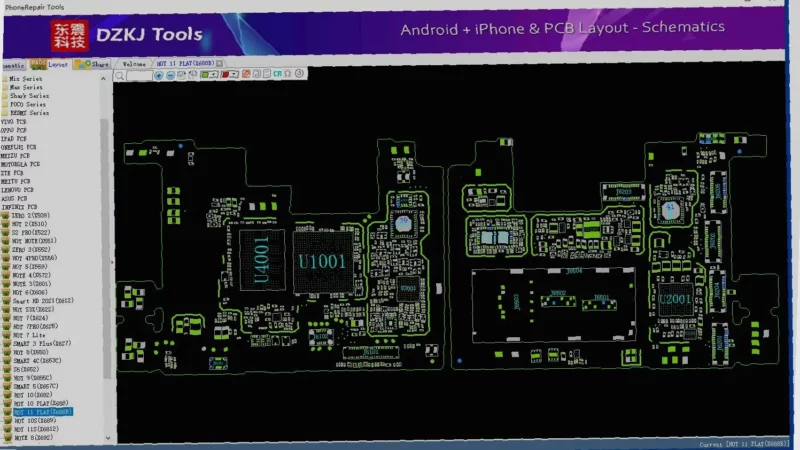Select SMART 4C board entry

click(37, 361)
